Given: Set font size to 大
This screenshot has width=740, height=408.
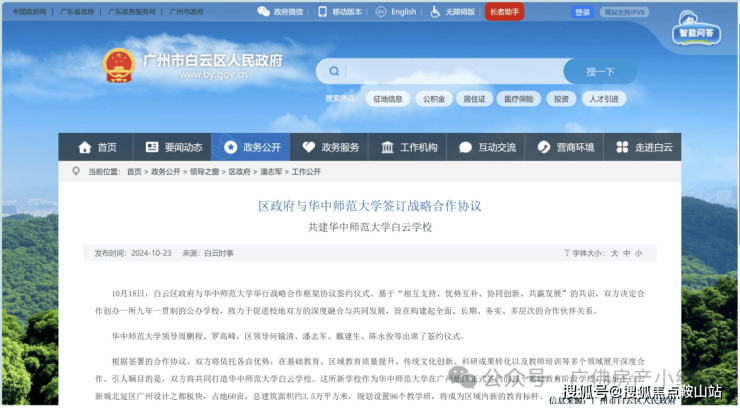Looking at the screenshot, I should tap(614, 253).
